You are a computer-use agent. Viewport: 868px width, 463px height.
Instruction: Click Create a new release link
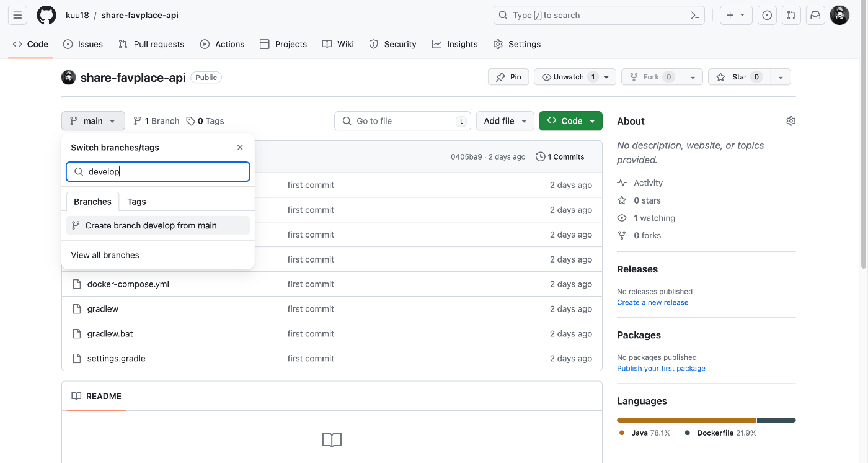[x=652, y=302]
